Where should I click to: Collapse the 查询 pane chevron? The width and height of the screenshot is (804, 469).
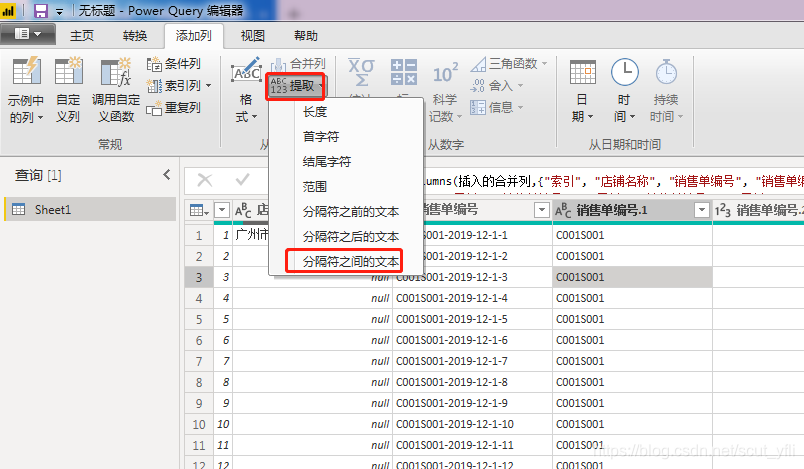coord(167,175)
